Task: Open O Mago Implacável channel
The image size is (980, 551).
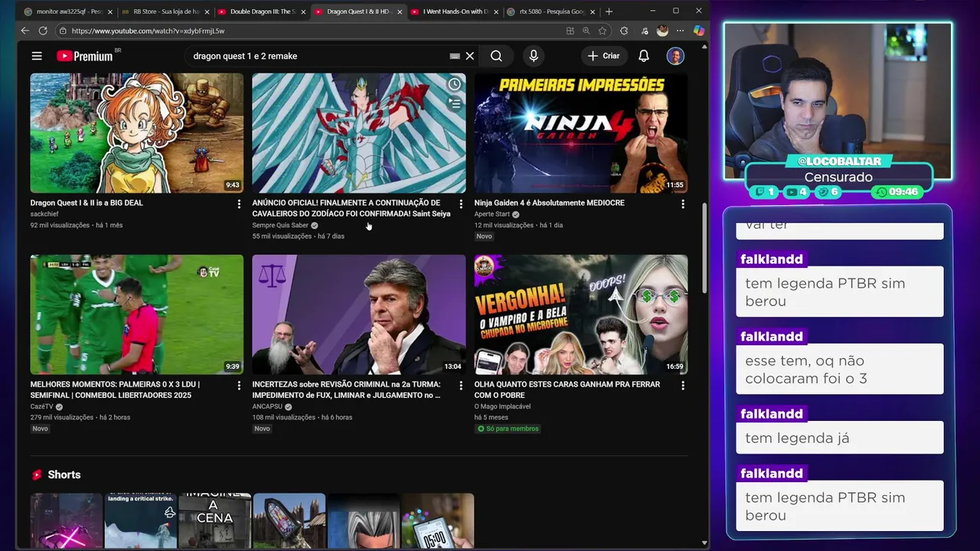Action: (502, 406)
